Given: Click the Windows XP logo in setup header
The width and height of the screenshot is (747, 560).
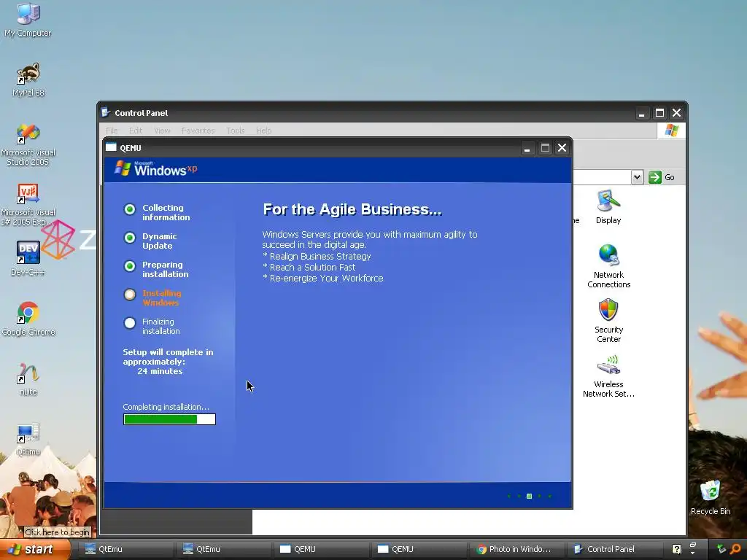Looking at the screenshot, I should [x=156, y=168].
